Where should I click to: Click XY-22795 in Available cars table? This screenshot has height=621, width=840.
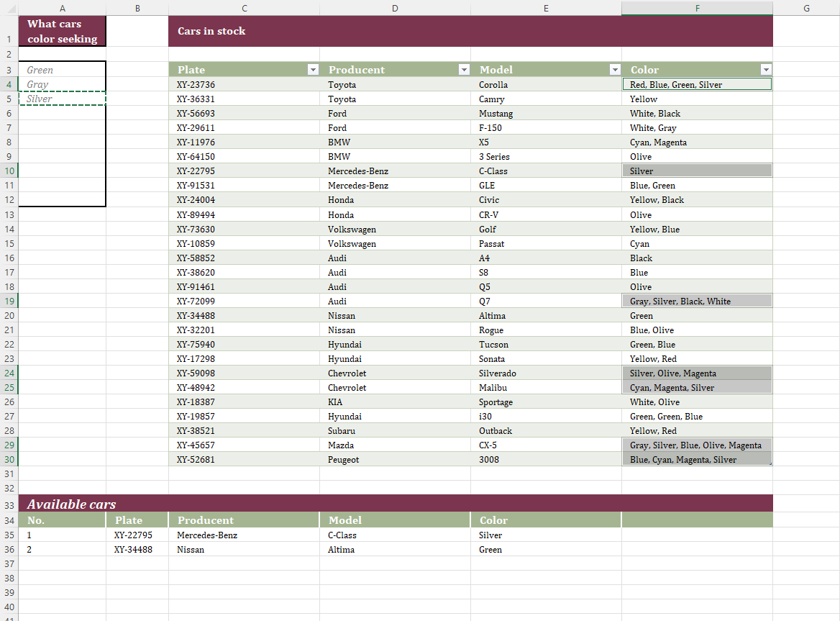pyautogui.click(x=137, y=535)
